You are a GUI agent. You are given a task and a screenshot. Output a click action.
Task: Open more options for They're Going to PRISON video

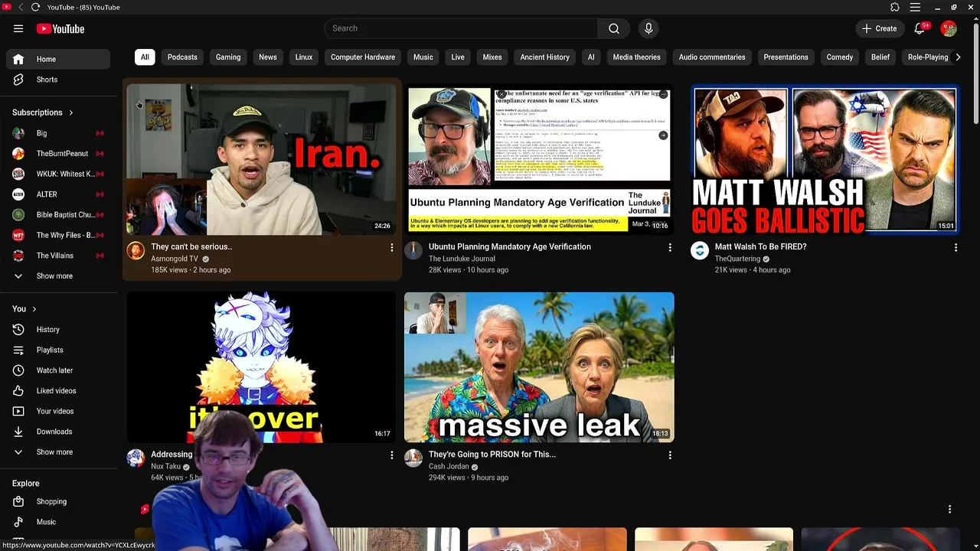click(x=669, y=455)
